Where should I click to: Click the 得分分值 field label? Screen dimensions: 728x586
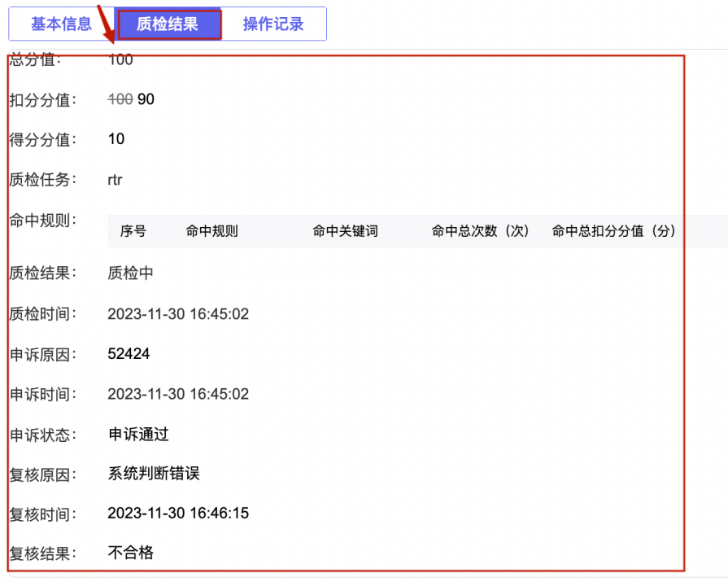[43, 139]
